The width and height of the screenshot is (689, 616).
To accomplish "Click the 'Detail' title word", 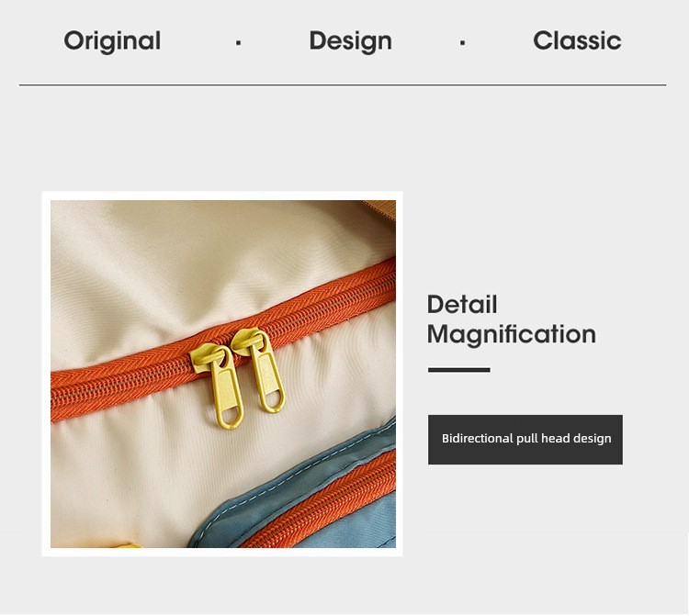I will point(462,304).
